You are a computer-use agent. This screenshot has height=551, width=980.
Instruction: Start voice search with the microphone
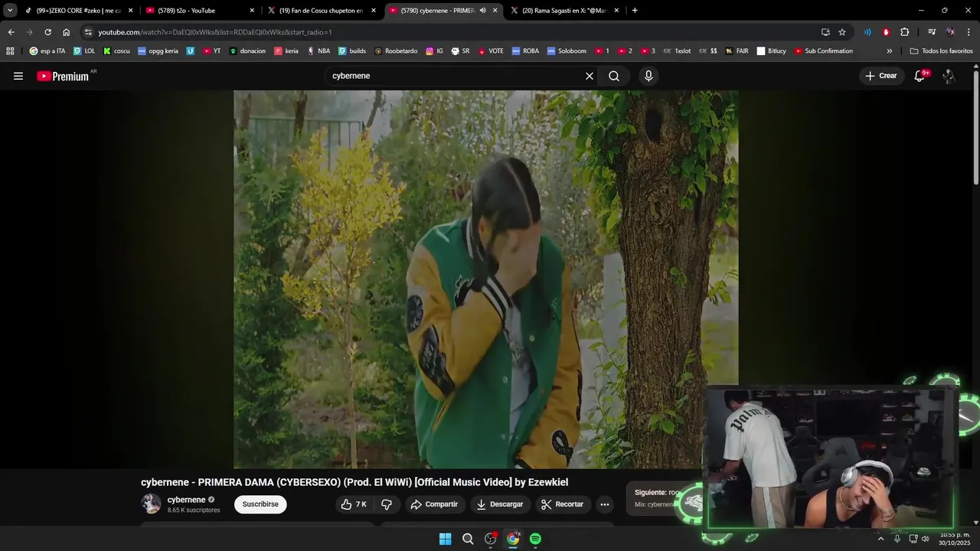[648, 76]
